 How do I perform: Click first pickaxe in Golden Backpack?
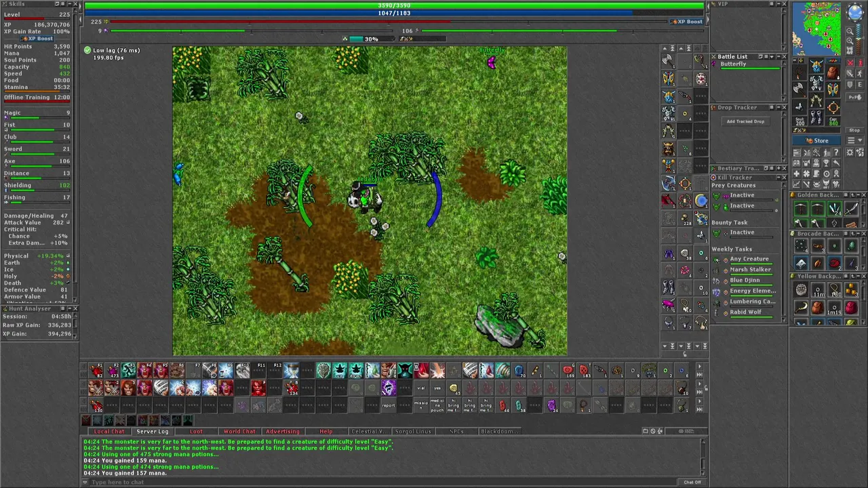click(x=801, y=208)
